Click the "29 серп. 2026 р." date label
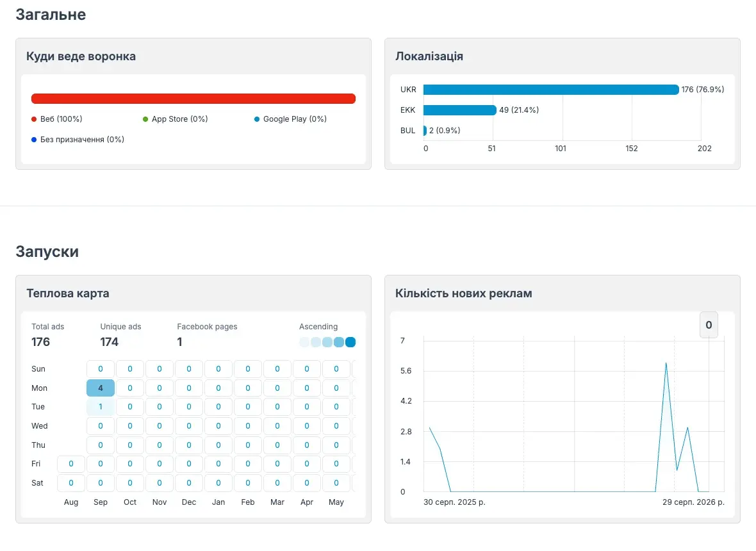 point(693,502)
